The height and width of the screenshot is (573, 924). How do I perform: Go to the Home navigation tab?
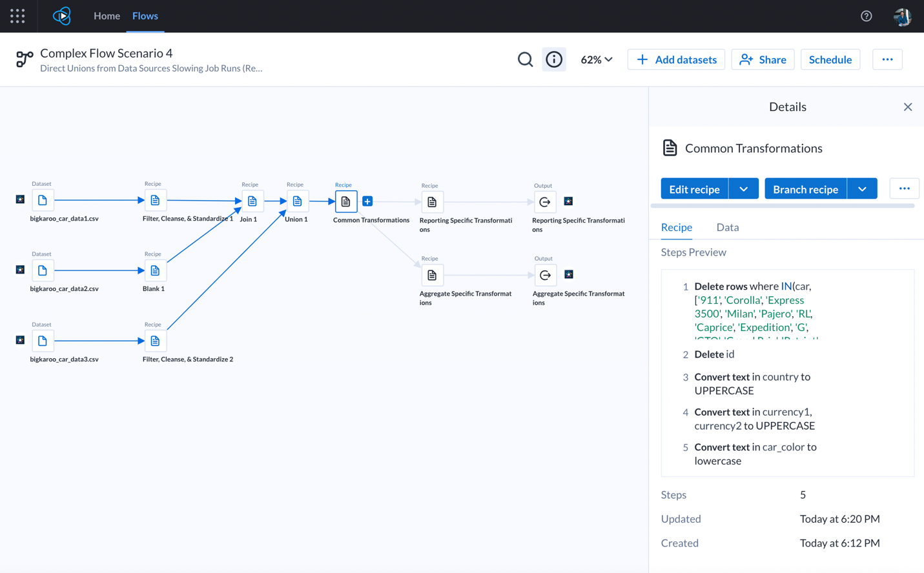coord(107,15)
